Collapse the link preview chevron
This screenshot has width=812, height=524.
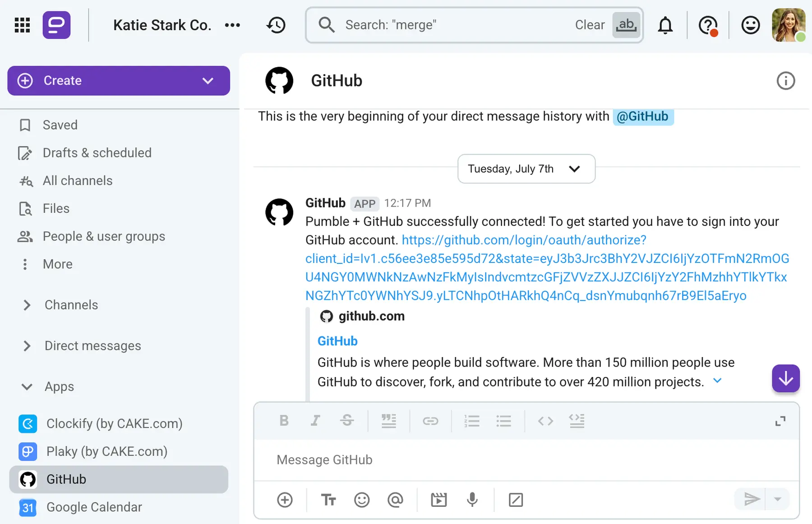[x=717, y=381]
